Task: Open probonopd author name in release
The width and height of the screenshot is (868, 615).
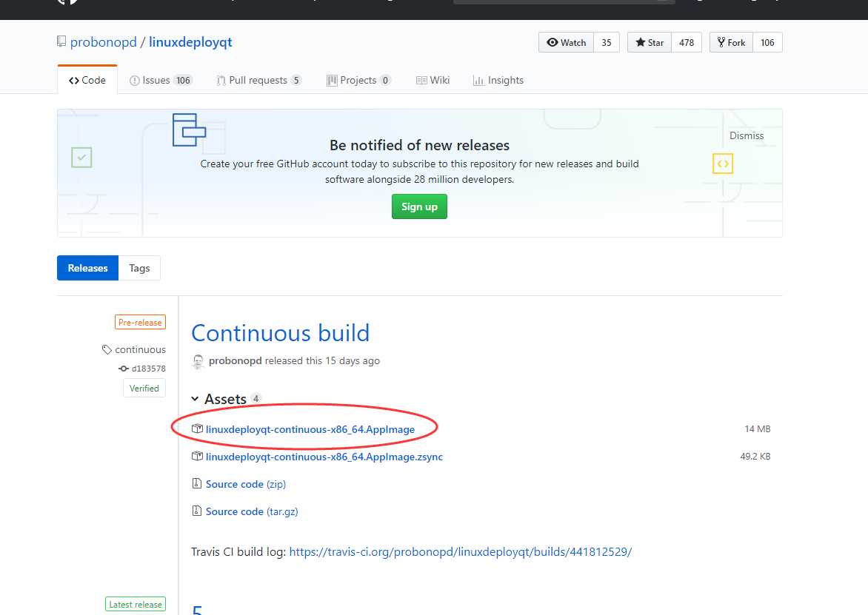Action: pyautogui.click(x=236, y=360)
